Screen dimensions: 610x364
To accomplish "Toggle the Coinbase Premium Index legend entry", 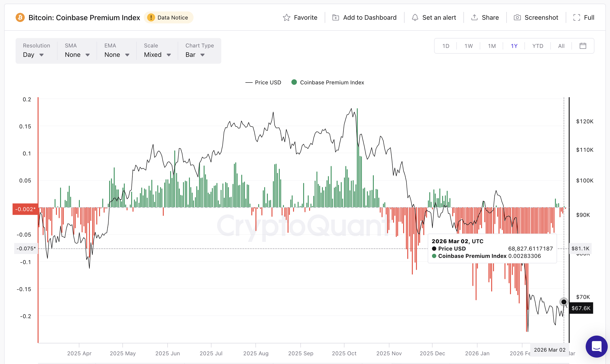I will point(328,83).
